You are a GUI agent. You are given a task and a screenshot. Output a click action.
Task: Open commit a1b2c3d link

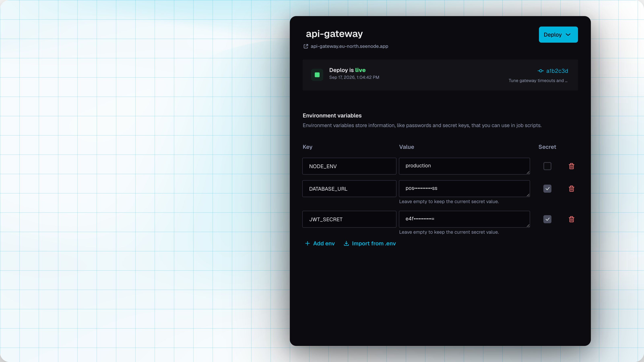(557, 71)
